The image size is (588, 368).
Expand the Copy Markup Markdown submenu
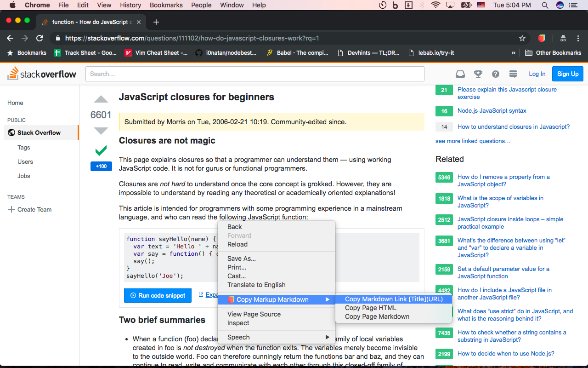coord(277,299)
